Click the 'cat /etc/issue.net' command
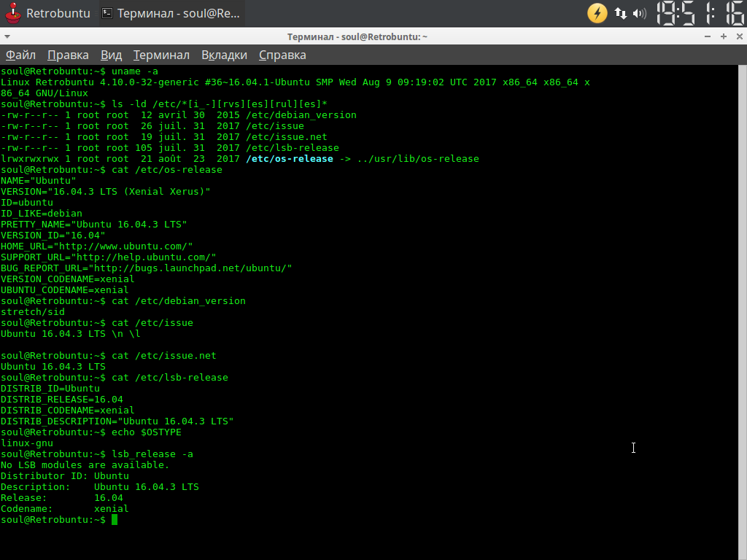The width and height of the screenshot is (747, 560). [x=164, y=356]
